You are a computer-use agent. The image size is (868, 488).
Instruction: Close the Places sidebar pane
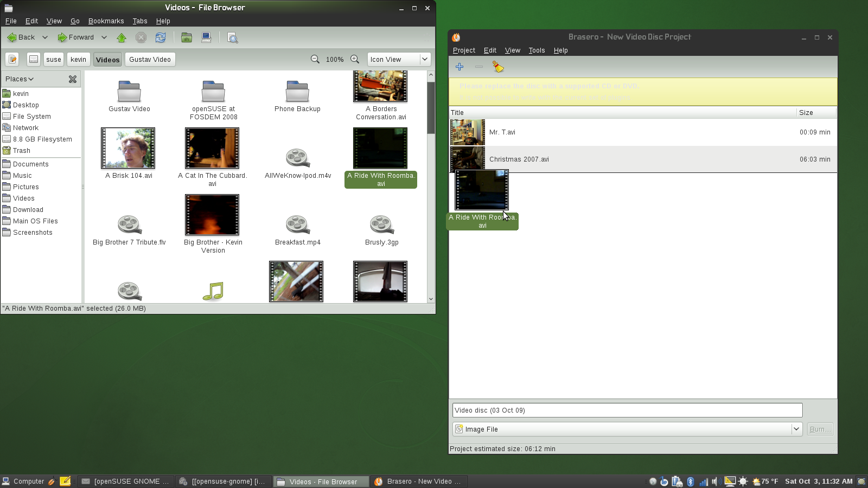pos(73,79)
